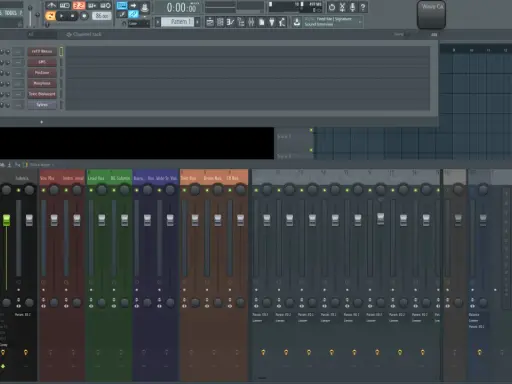Toggle pattern/song mode orange button
Viewport: 512px width, 384px height.
[50, 16]
